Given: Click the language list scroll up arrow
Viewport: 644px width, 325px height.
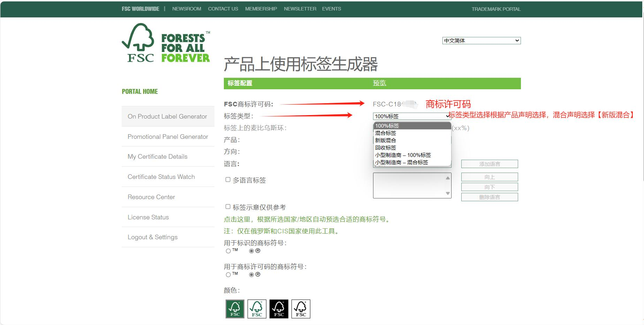Looking at the screenshot, I should [x=448, y=178].
